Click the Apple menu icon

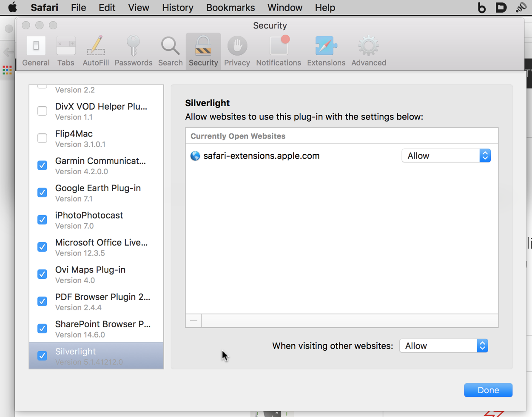pyautogui.click(x=13, y=7)
